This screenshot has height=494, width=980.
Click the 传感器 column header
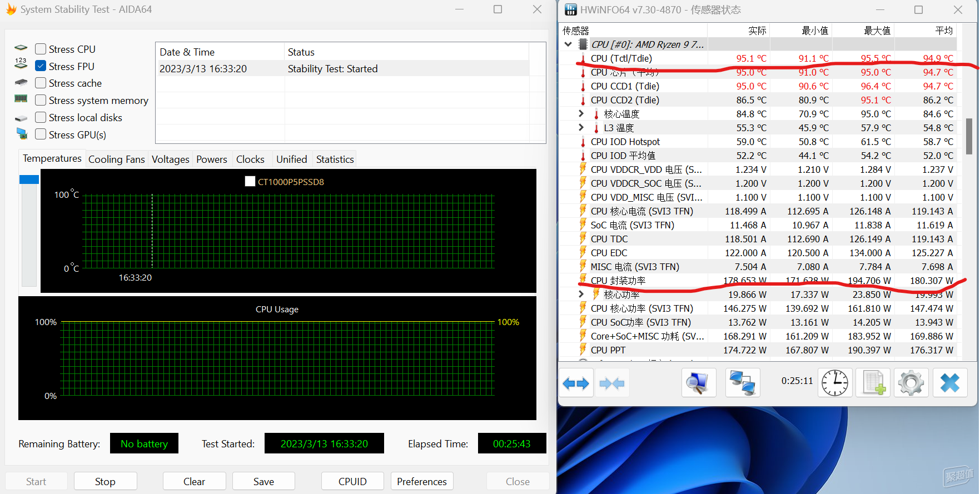634,30
